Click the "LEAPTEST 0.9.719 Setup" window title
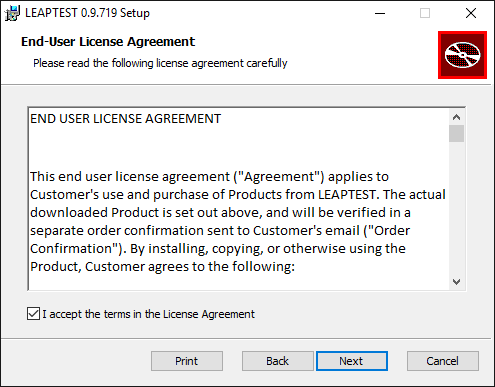The height and width of the screenshot is (387, 495). [87, 13]
